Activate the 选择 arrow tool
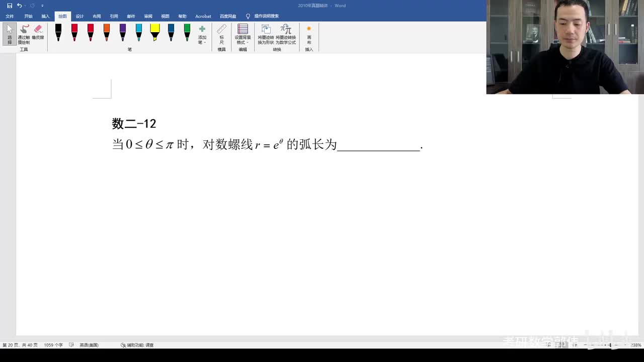Screen dimensions: 644x362 click(10, 34)
